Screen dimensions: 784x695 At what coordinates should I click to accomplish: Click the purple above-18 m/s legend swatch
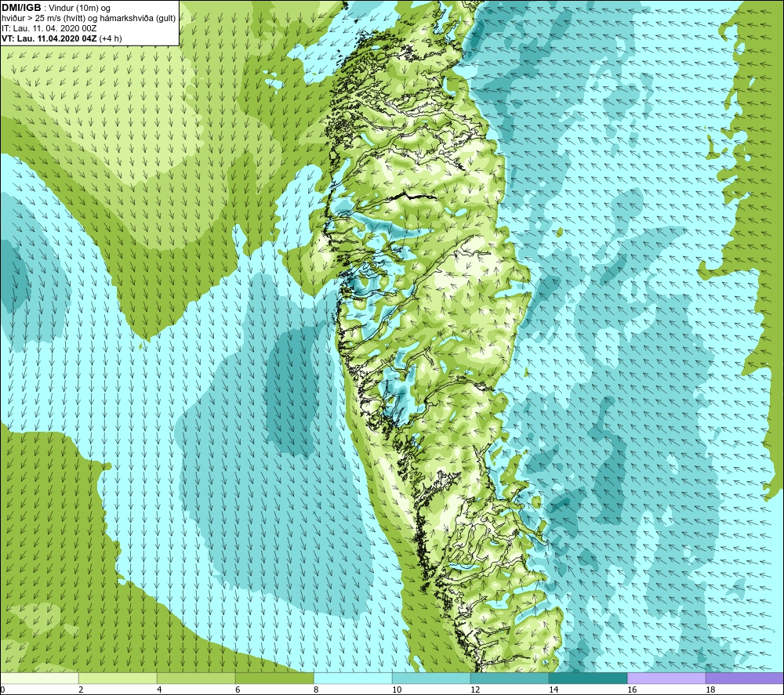coord(745,678)
